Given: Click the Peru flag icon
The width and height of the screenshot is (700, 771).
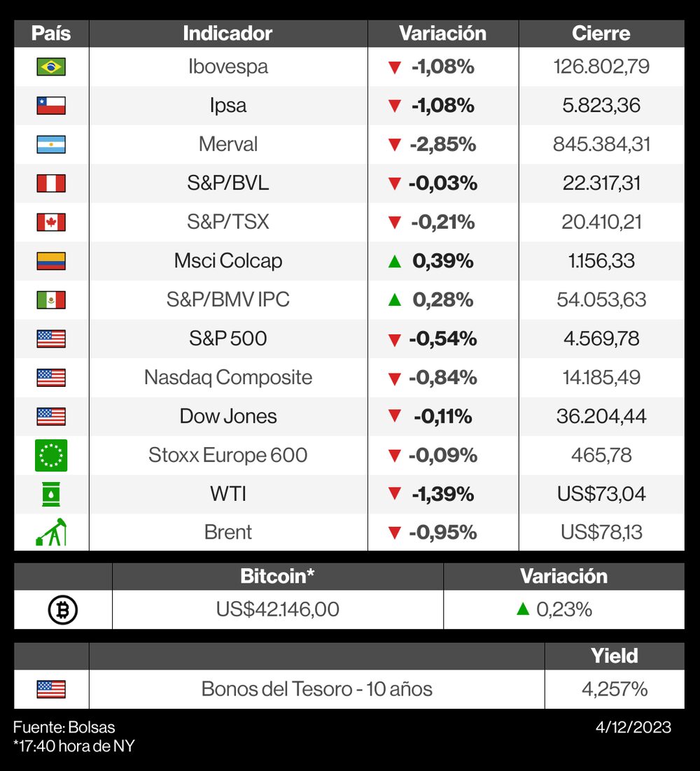Looking at the screenshot, I should [x=51, y=183].
